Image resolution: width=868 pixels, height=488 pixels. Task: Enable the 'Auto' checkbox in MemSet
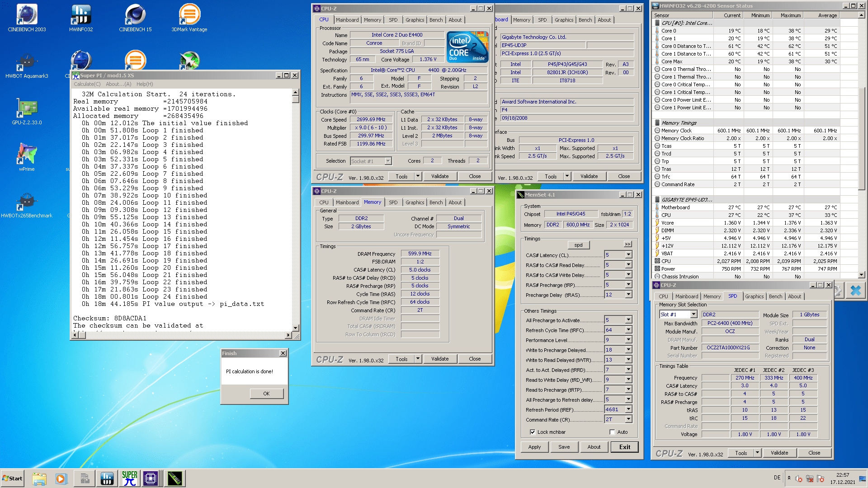click(612, 432)
